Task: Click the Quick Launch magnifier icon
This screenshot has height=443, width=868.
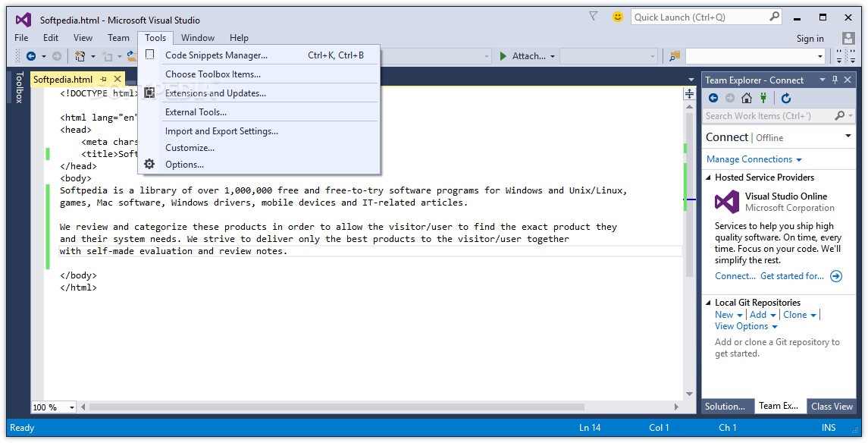Action: coord(775,17)
